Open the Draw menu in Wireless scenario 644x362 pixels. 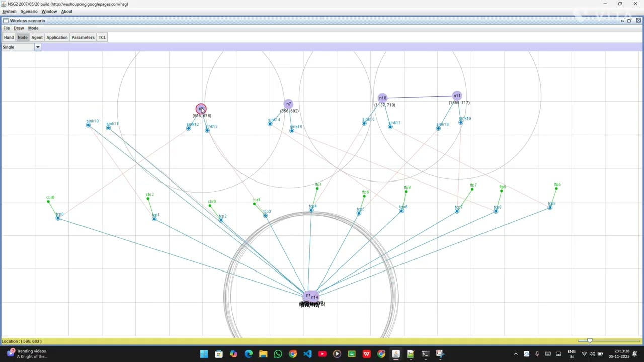tap(19, 28)
